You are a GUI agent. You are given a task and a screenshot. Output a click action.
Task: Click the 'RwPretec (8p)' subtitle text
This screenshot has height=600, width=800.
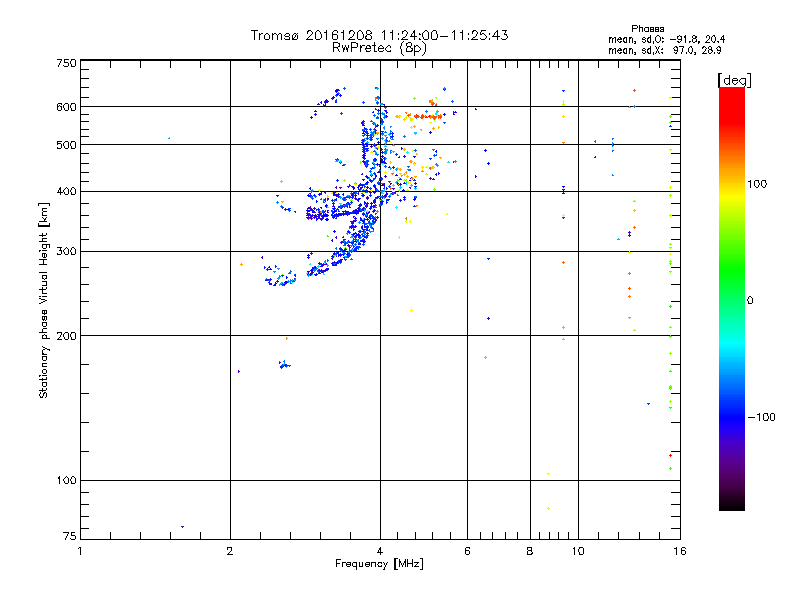pos(379,48)
